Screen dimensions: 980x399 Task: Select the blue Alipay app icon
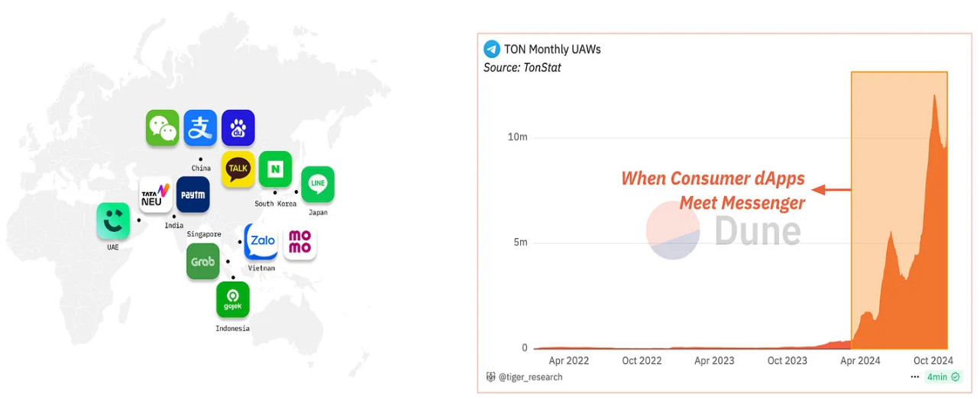coord(200,127)
